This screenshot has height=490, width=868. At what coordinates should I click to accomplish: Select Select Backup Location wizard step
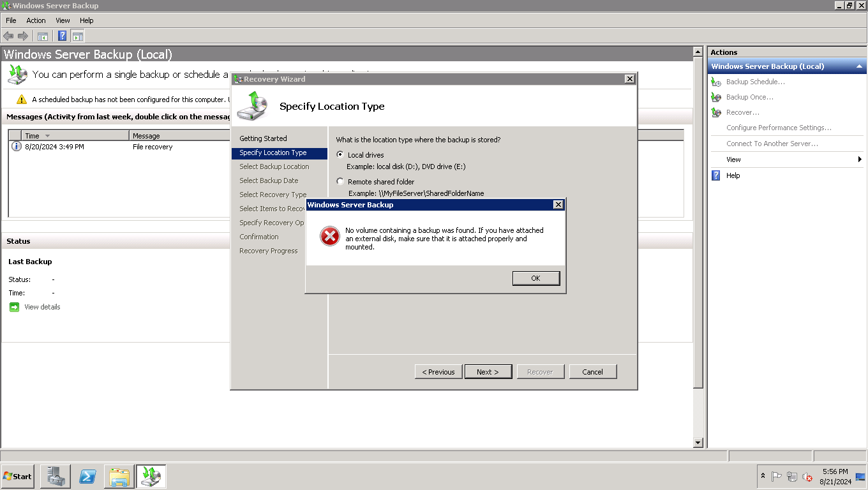pyautogui.click(x=274, y=167)
